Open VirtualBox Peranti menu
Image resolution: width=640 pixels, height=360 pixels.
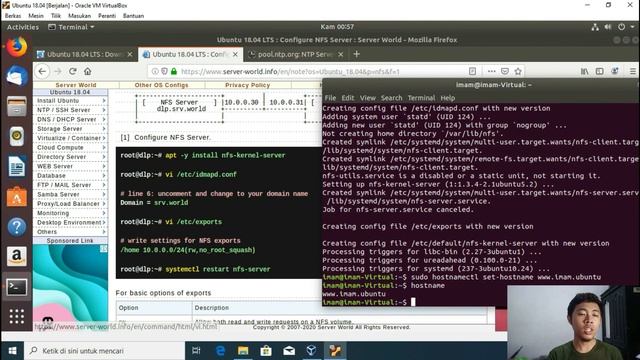(107, 16)
